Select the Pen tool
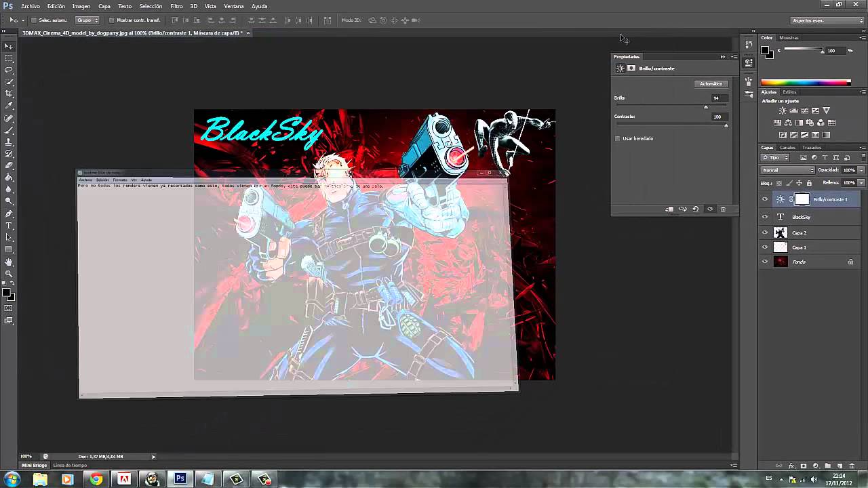The image size is (868, 488). (x=9, y=213)
